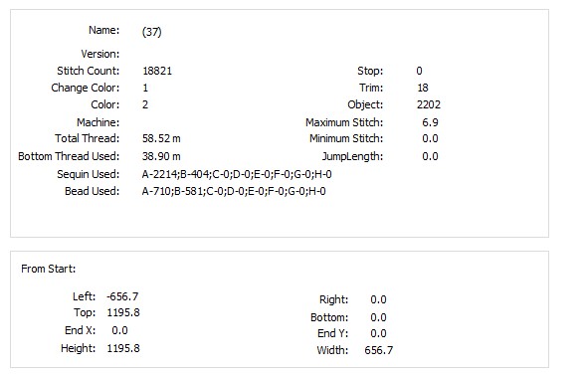588x375 pixels.
Task: Click the Maximum Stitch value 6.9
Action: coord(430,122)
